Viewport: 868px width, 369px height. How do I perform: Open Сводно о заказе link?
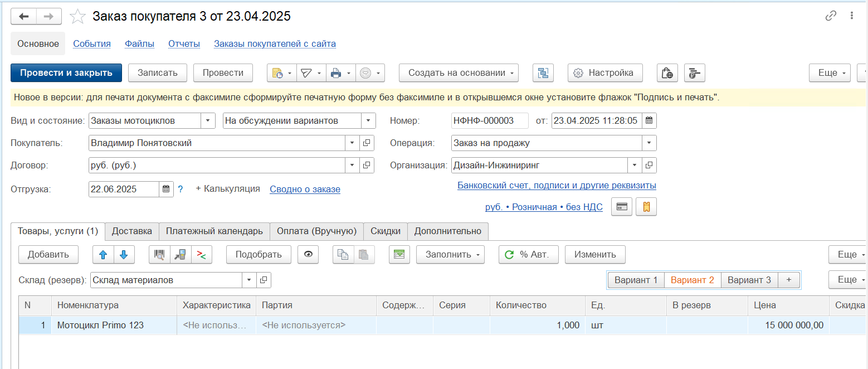click(305, 190)
